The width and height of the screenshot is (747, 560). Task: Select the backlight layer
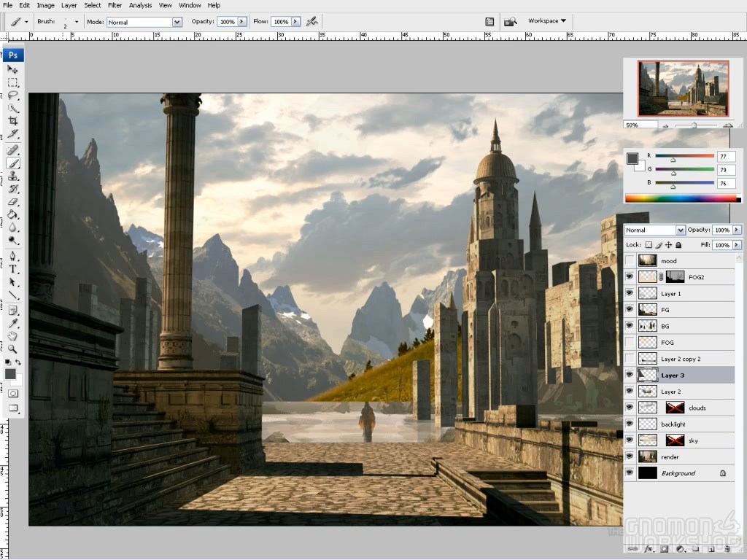(673, 424)
